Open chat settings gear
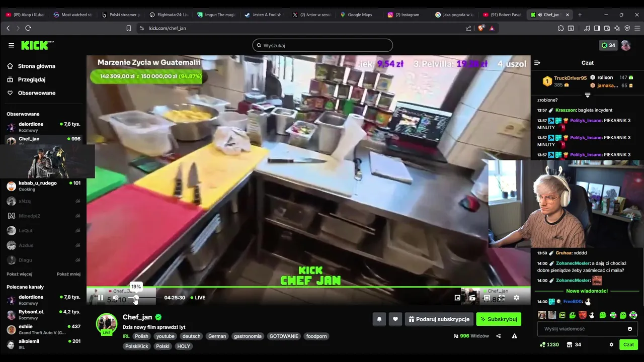Image resolution: width=644 pixels, height=362 pixels. coord(611,345)
